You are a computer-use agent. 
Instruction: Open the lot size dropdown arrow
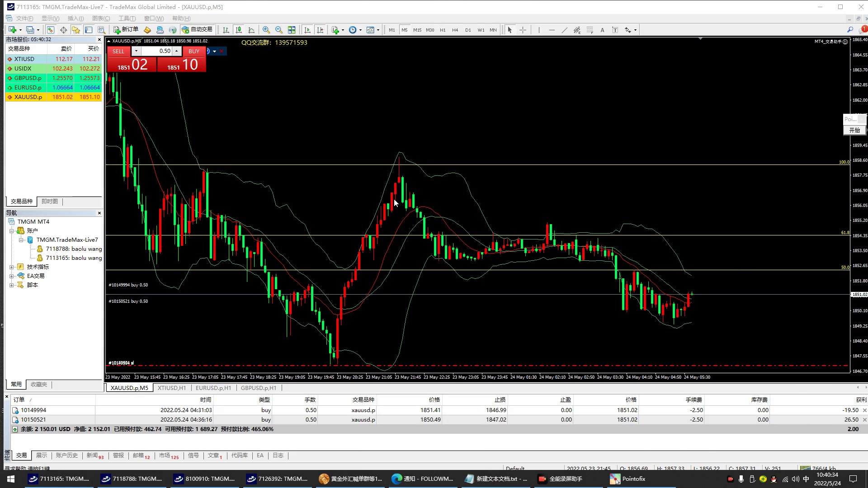tap(136, 51)
